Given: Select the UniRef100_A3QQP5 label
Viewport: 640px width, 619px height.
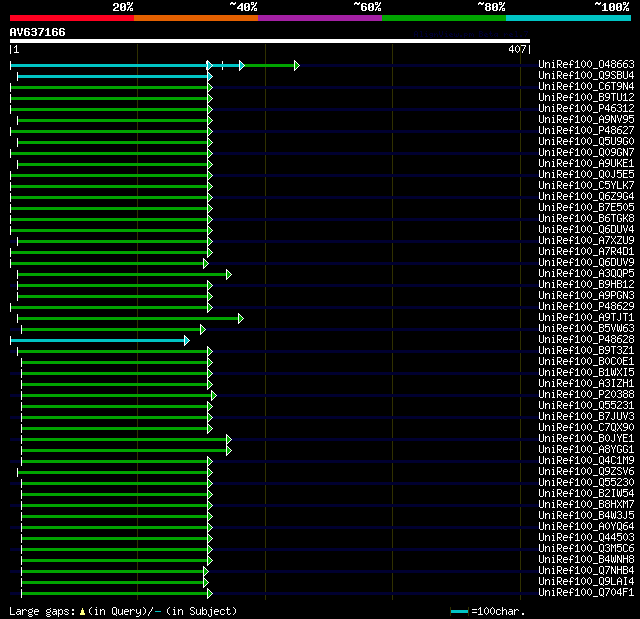Looking at the screenshot, I should click(586, 273).
